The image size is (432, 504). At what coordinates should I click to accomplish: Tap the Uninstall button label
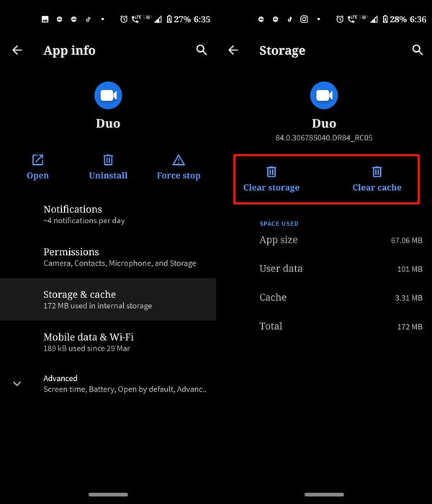[108, 176]
